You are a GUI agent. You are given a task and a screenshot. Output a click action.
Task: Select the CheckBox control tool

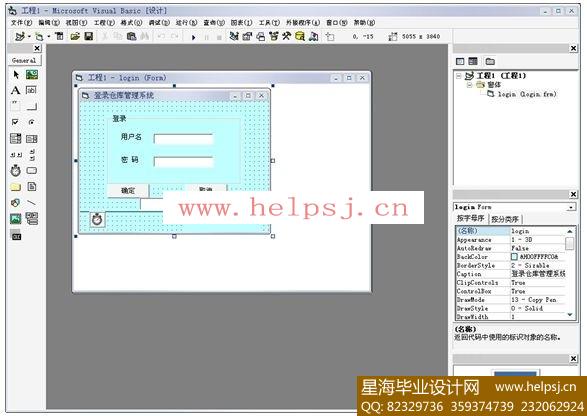tap(15, 122)
